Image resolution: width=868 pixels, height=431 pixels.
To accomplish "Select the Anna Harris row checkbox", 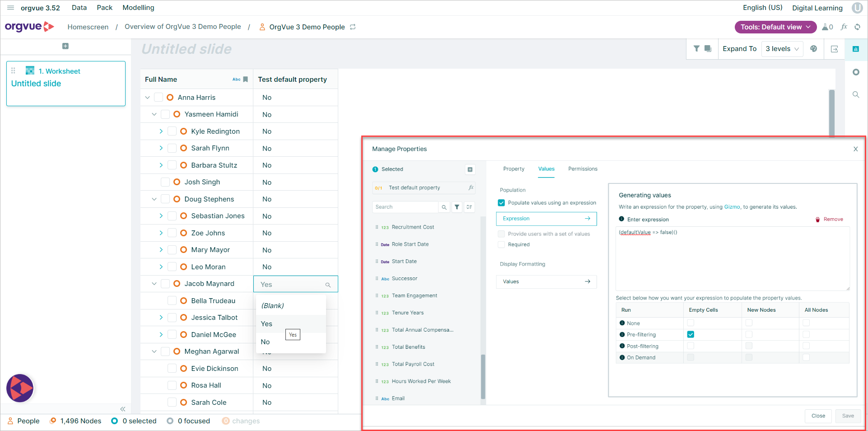I will point(159,97).
